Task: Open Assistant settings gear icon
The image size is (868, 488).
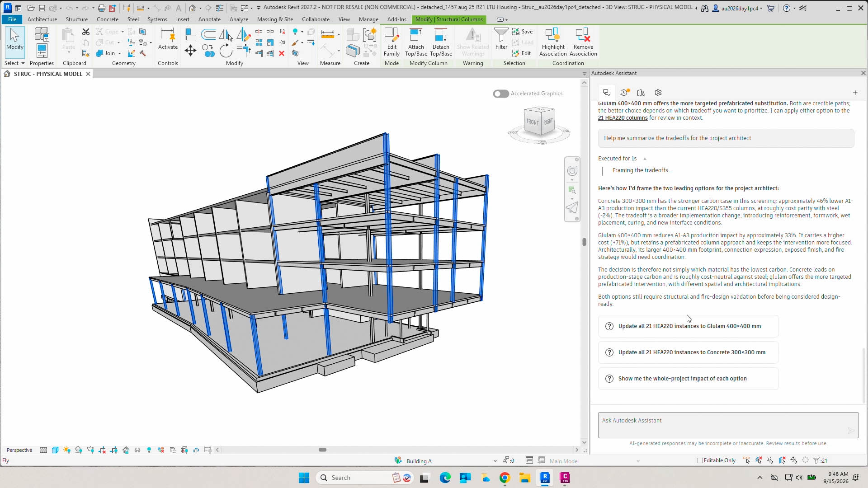Action: [x=658, y=93]
